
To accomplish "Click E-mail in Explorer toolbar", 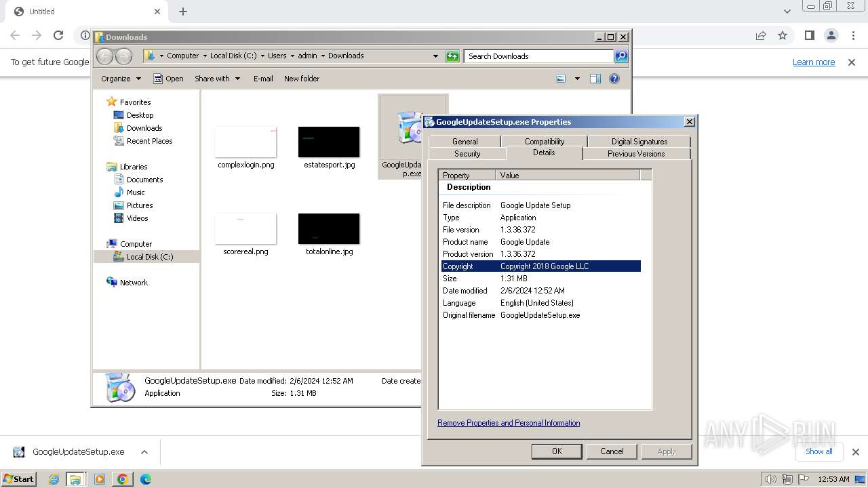I will (x=263, y=79).
